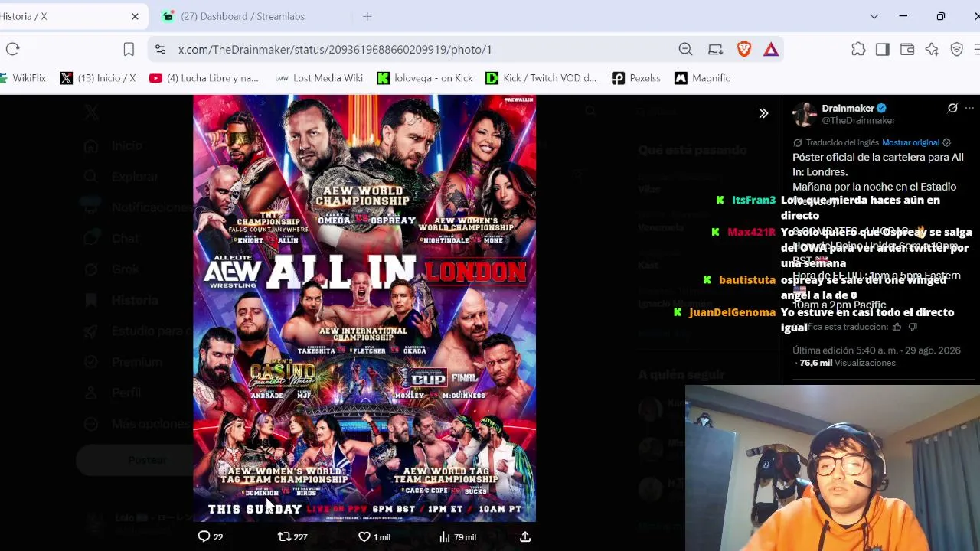Open the Brave Shields lion icon
The height and width of the screenshot is (551, 980).
point(744,49)
